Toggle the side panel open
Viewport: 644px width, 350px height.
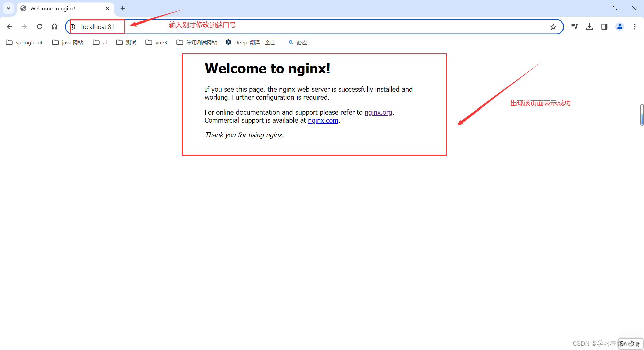[x=604, y=26]
